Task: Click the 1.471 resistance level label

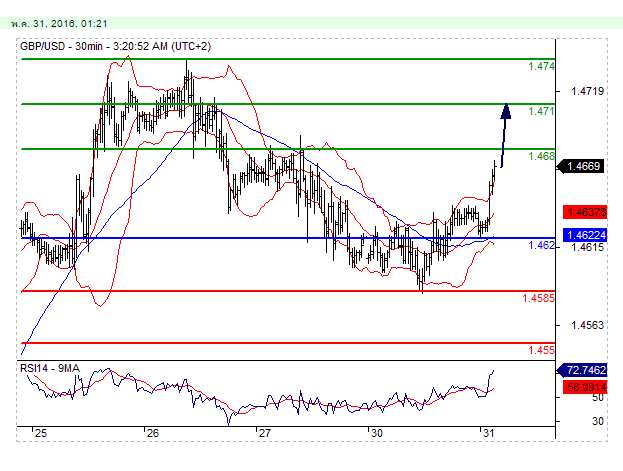Action: coord(541,111)
